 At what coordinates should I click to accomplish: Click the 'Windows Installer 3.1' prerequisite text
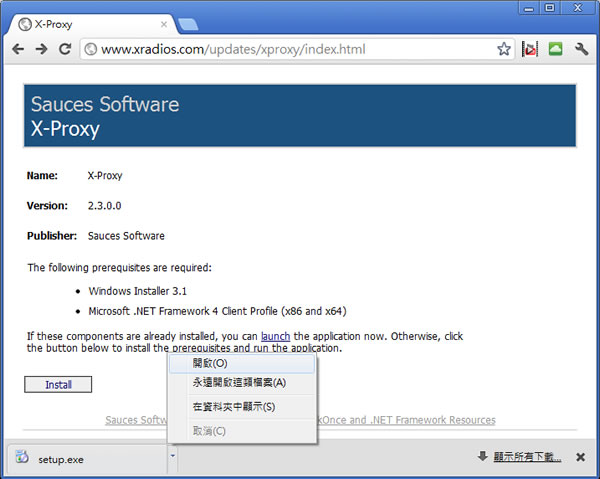(x=138, y=291)
